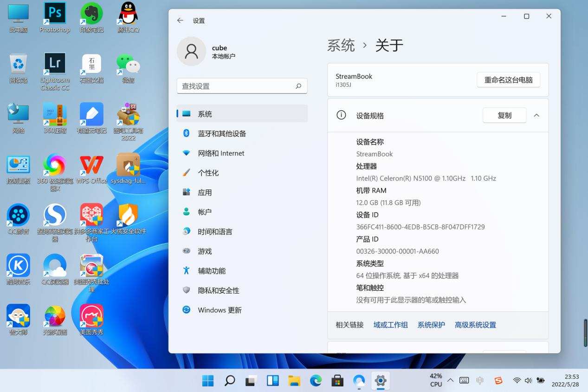Open 应用 settings category
The width and height of the screenshot is (588, 392).
tap(242, 192)
